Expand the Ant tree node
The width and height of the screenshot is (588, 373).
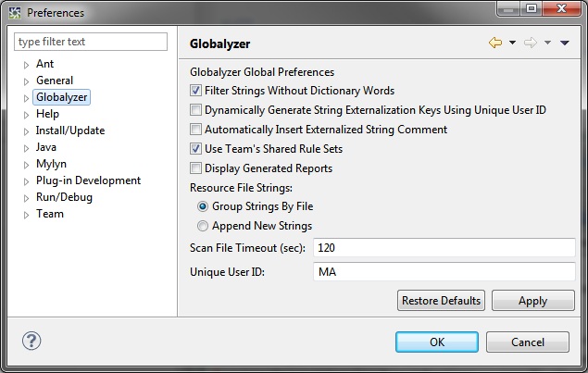pos(27,65)
